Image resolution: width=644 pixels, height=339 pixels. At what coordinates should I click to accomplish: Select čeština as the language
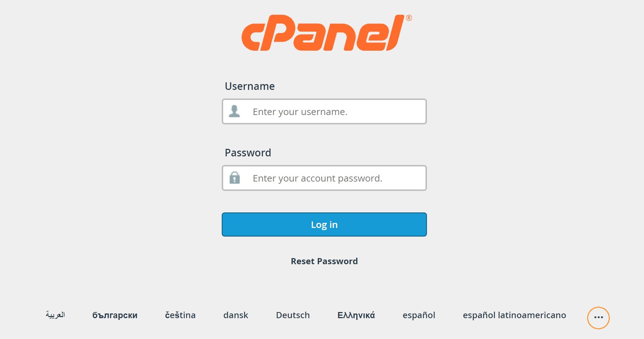point(180,315)
